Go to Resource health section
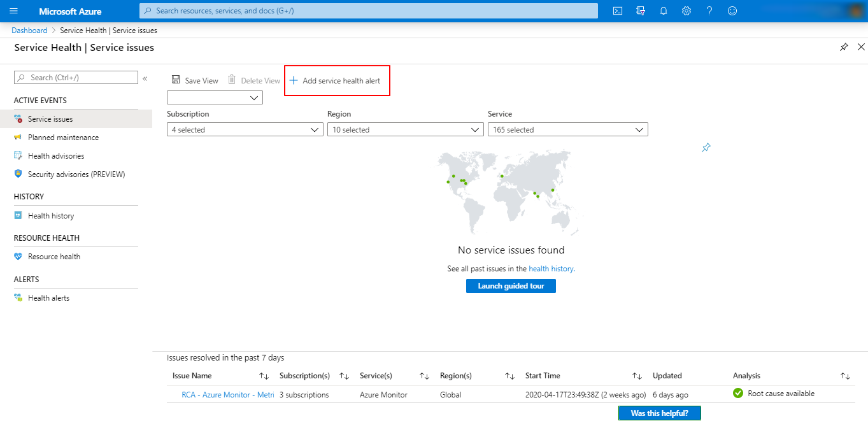868x421 pixels. (54, 257)
